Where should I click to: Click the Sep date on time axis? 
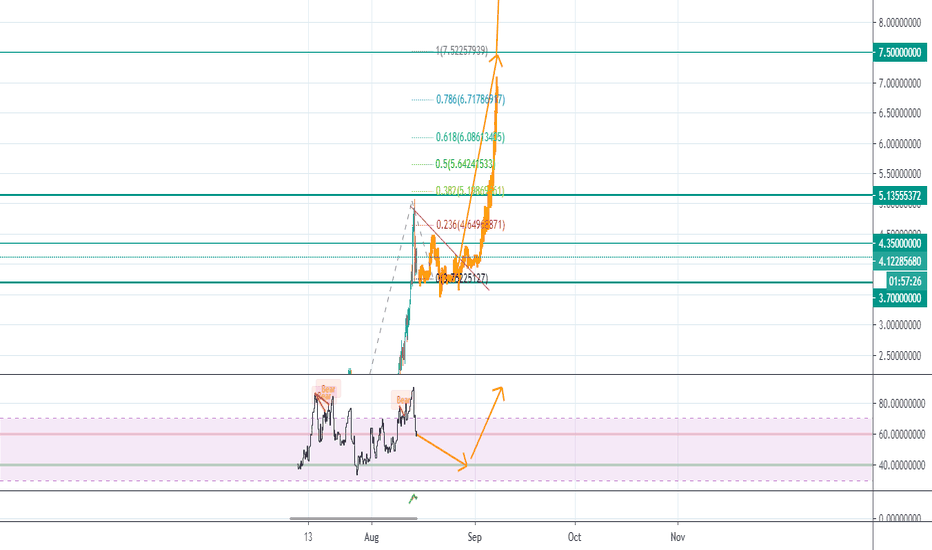pyautogui.click(x=474, y=537)
